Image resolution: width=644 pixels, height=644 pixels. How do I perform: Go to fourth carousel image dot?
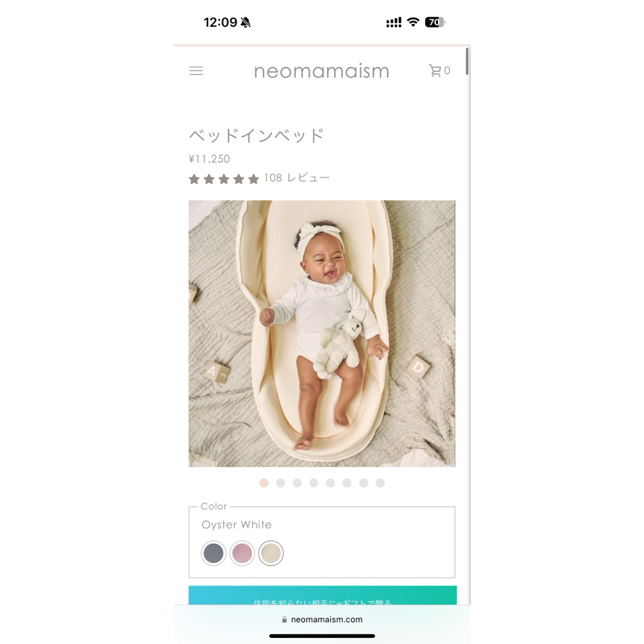314,483
